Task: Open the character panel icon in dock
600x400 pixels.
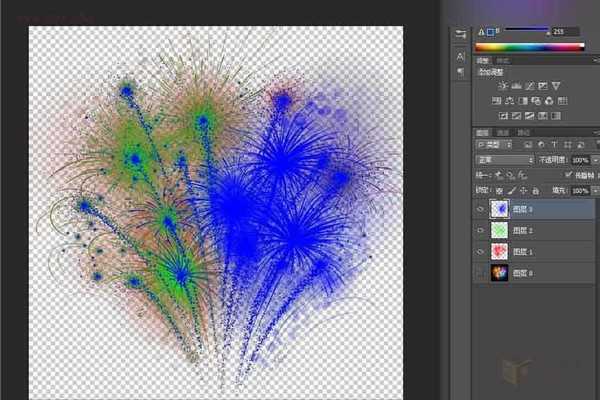Action: [460, 53]
